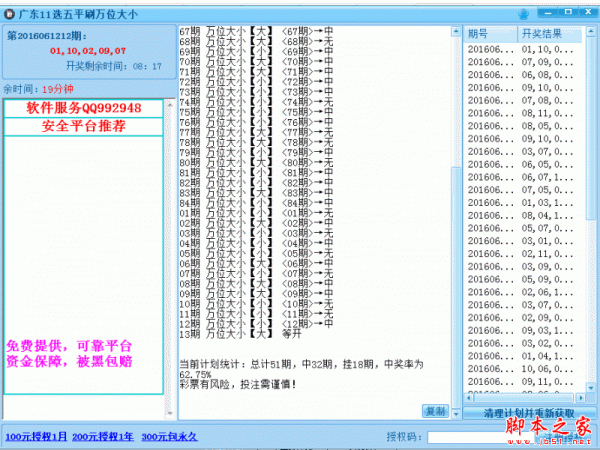Close the 广东11选五平刷万位大小 window

point(588,13)
